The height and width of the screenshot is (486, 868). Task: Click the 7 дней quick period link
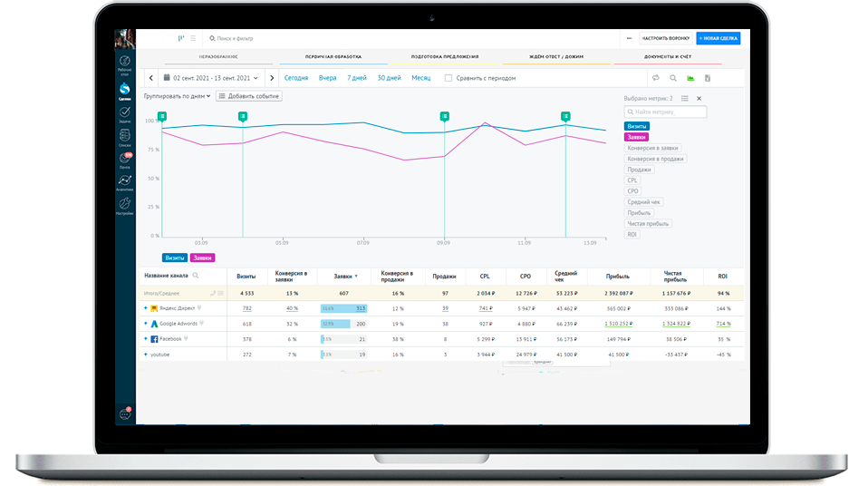click(x=357, y=78)
